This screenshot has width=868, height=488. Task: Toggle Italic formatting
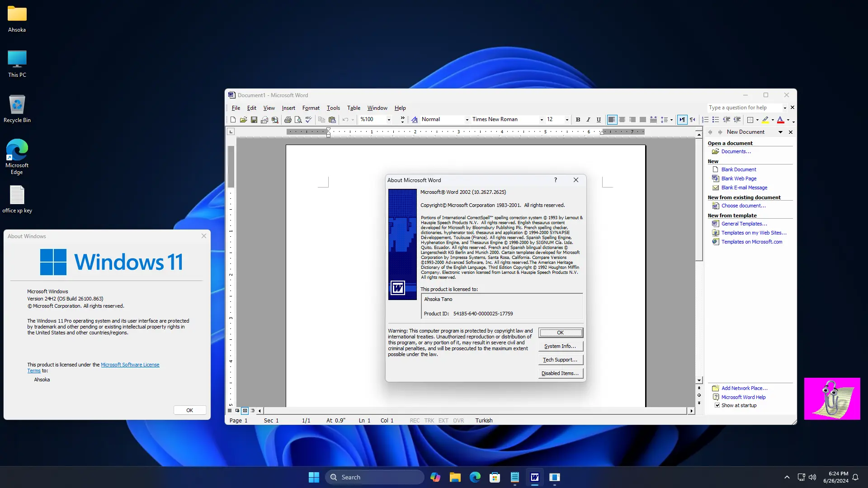[x=588, y=120]
